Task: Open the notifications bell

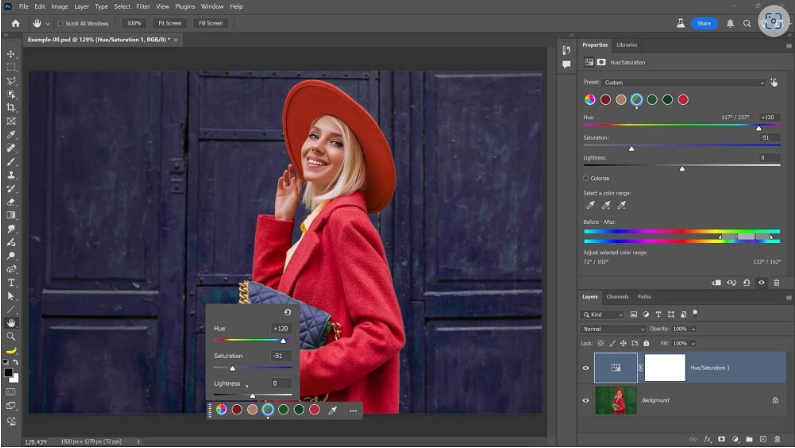Action: click(730, 23)
